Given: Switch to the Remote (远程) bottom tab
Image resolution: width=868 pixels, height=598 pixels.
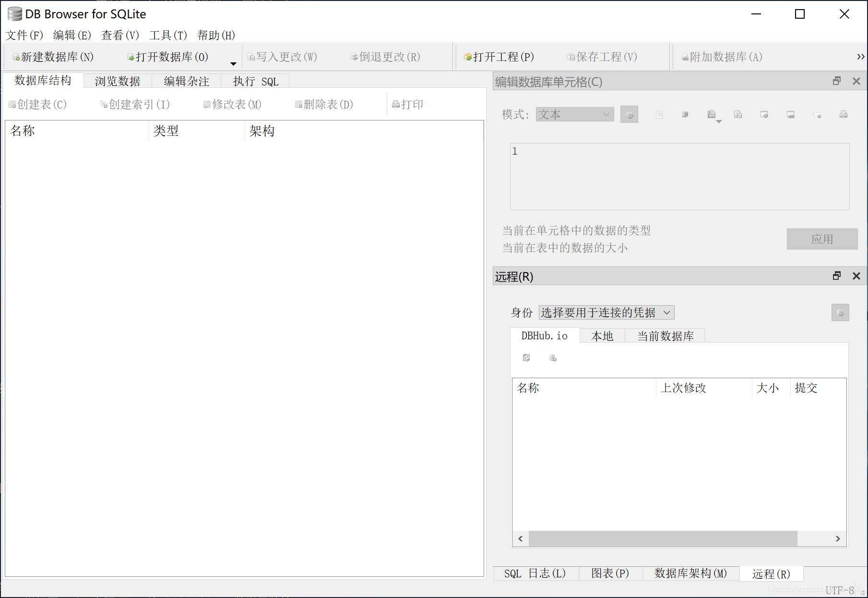Looking at the screenshot, I should pos(771,574).
